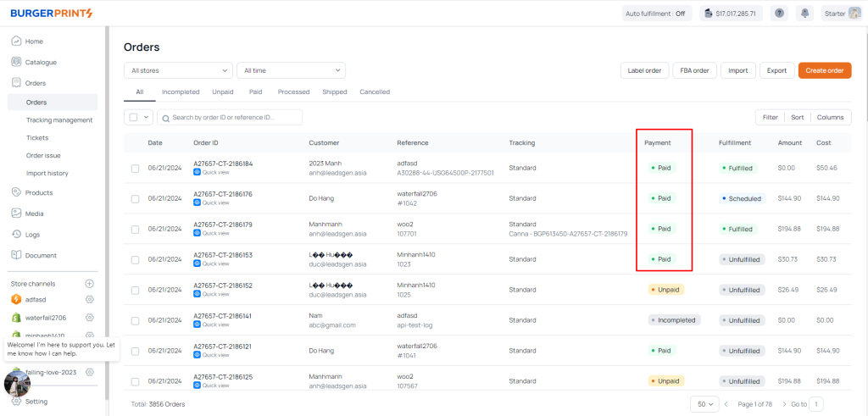Click the support chat avatar

click(18, 383)
